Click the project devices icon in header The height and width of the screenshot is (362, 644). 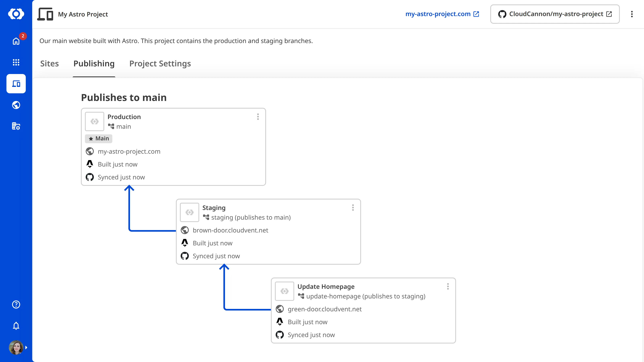(x=45, y=14)
